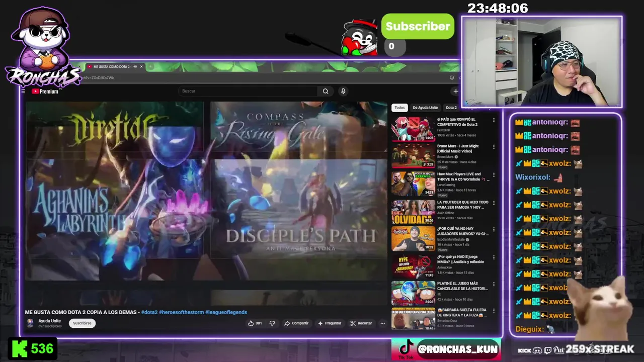Open options for Bruno Mars video
The height and width of the screenshot is (362, 644).
coord(494,147)
